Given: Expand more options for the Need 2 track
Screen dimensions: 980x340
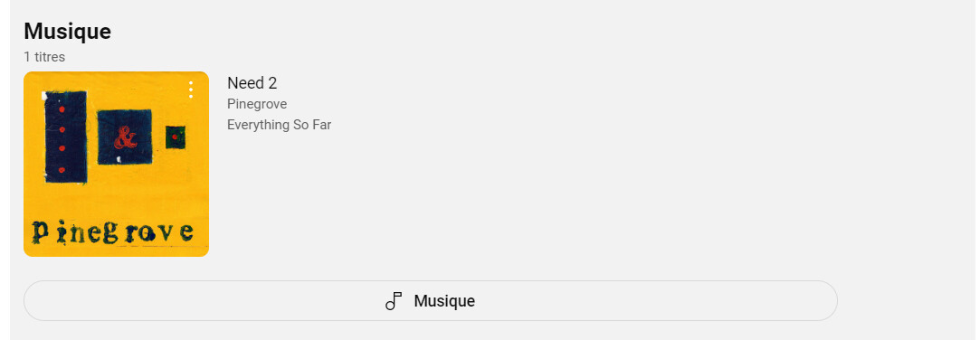Looking at the screenshot, I should click(191, 90).
